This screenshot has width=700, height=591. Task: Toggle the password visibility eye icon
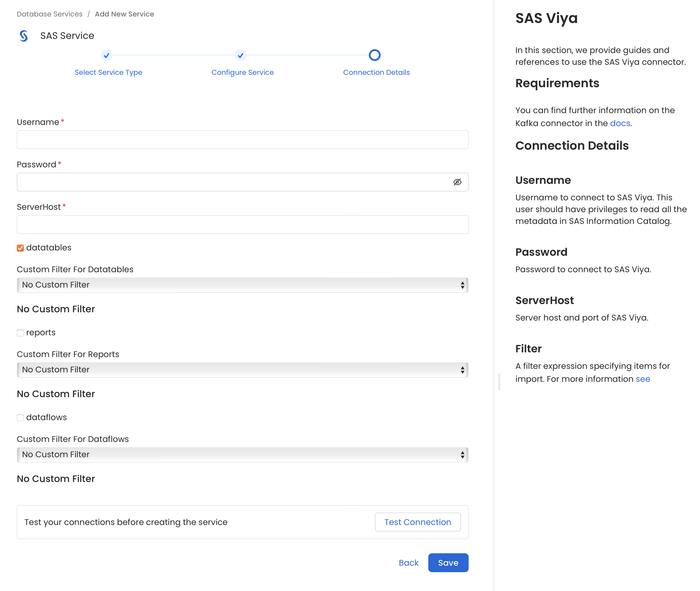point(457,182)
